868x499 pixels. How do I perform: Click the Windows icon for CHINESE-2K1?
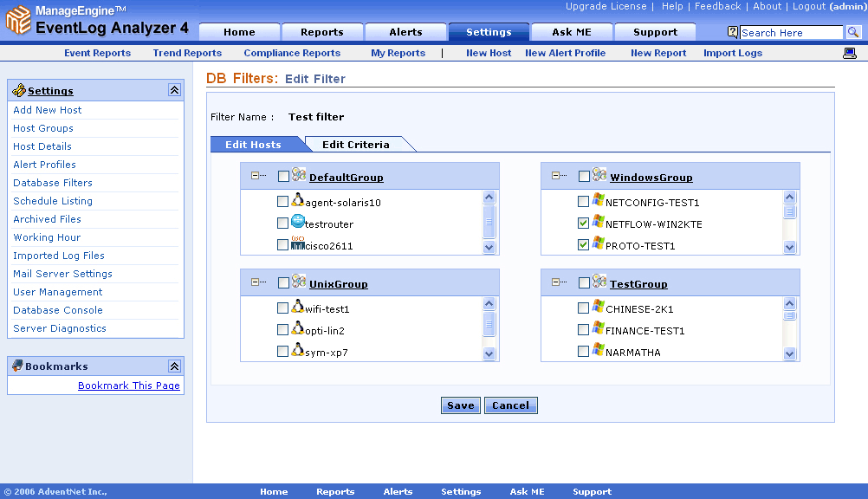(x=598, y=306)
